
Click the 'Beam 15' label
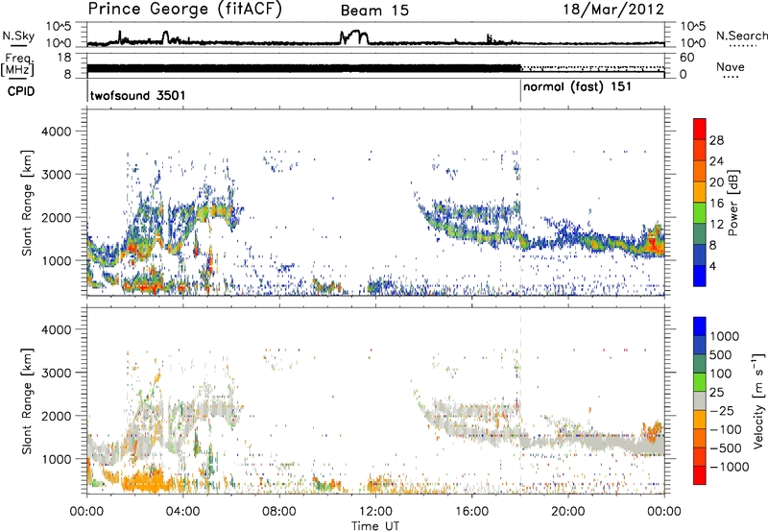tap(374, 11)
